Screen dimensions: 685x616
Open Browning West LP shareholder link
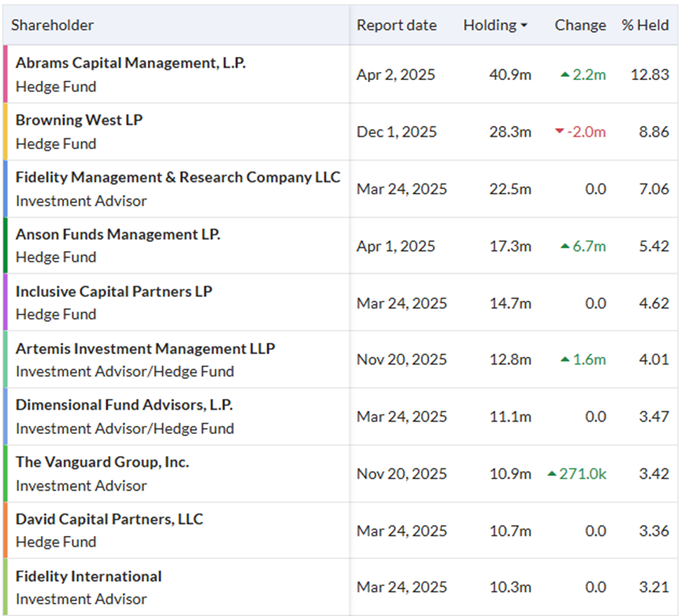point(79,120)
